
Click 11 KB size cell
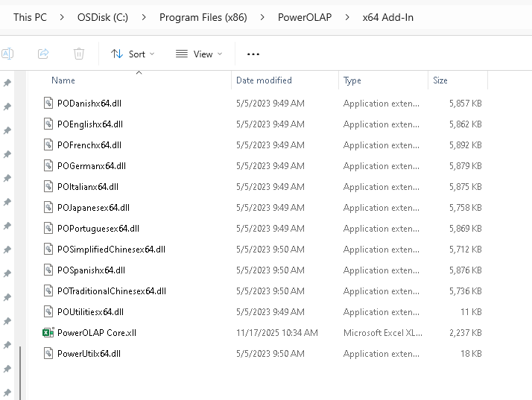[471, 312]
